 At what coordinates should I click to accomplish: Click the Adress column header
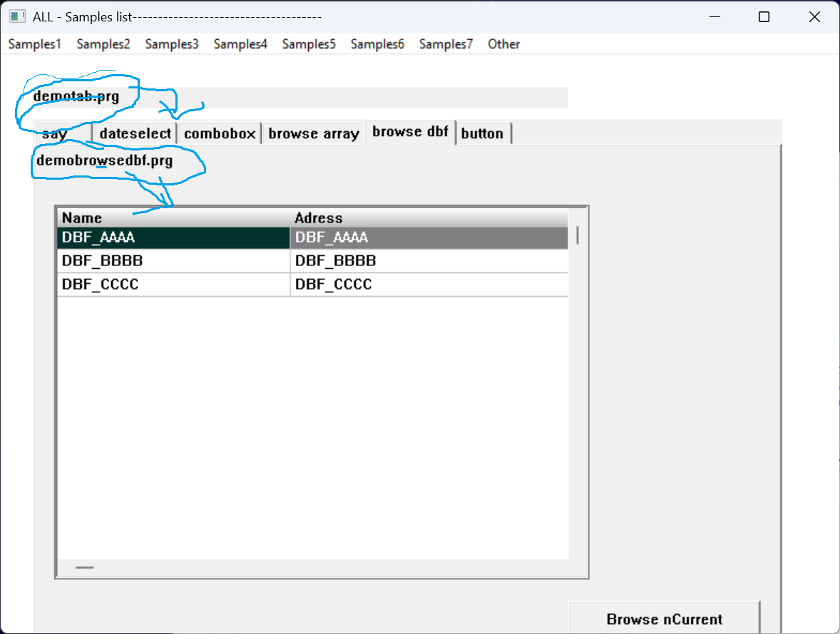point(430,218)
